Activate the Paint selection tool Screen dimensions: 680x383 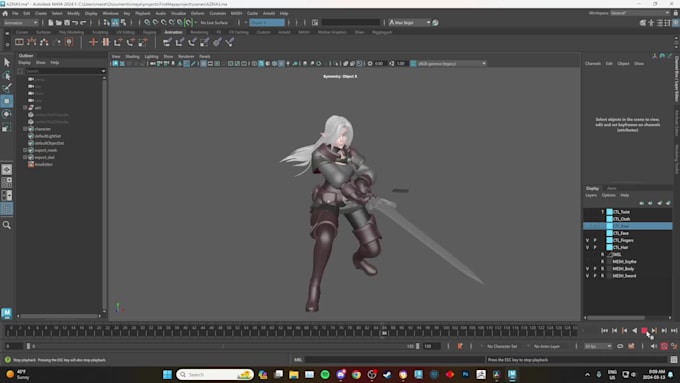click(7, 88)
